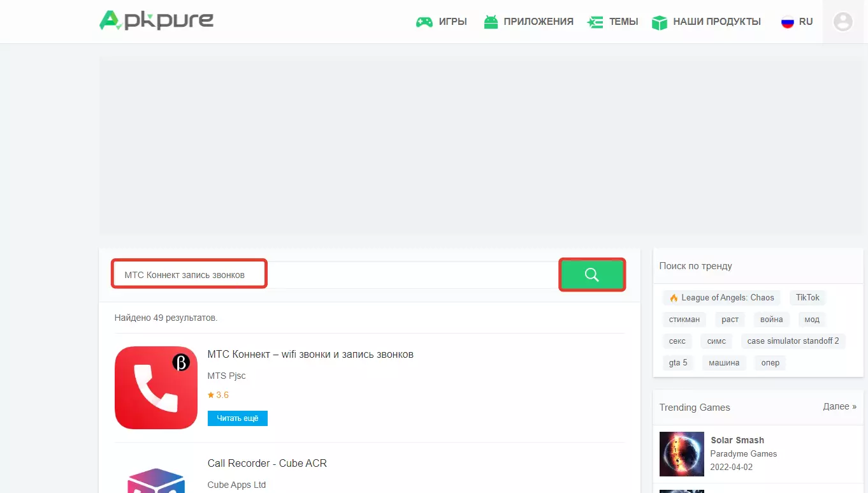The width and height of the screenshot is (868, 493).
Task: Select the стикман trend tag
Action: [684, 320]
